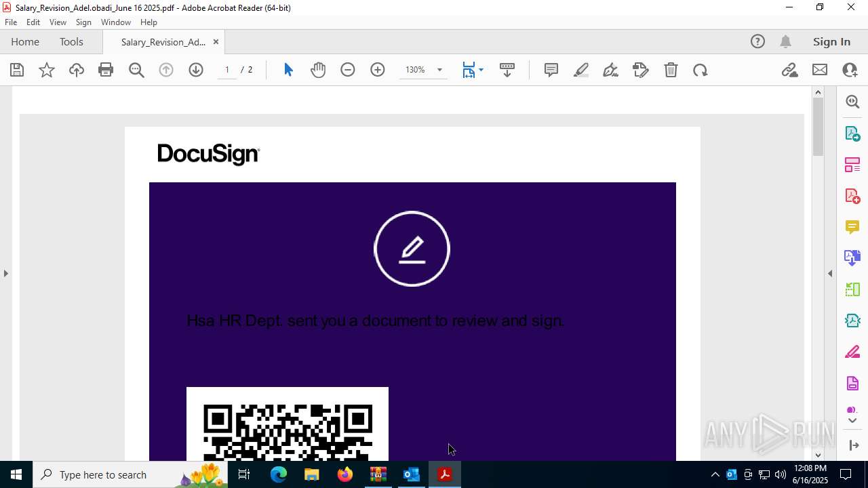
Task: Activate the hand pan tool
Action: click(x=318, y=70)
